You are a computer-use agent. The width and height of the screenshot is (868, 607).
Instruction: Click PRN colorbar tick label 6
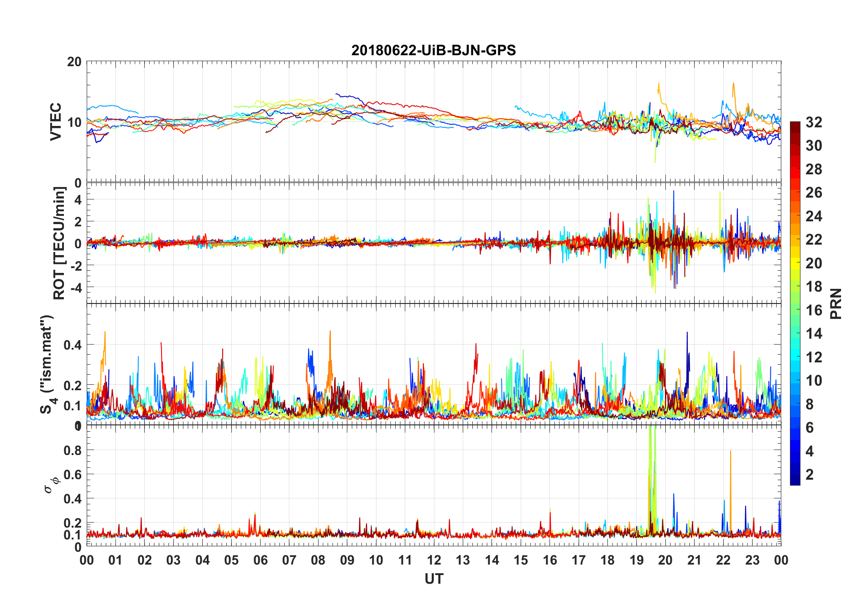(x=810, y=428)
